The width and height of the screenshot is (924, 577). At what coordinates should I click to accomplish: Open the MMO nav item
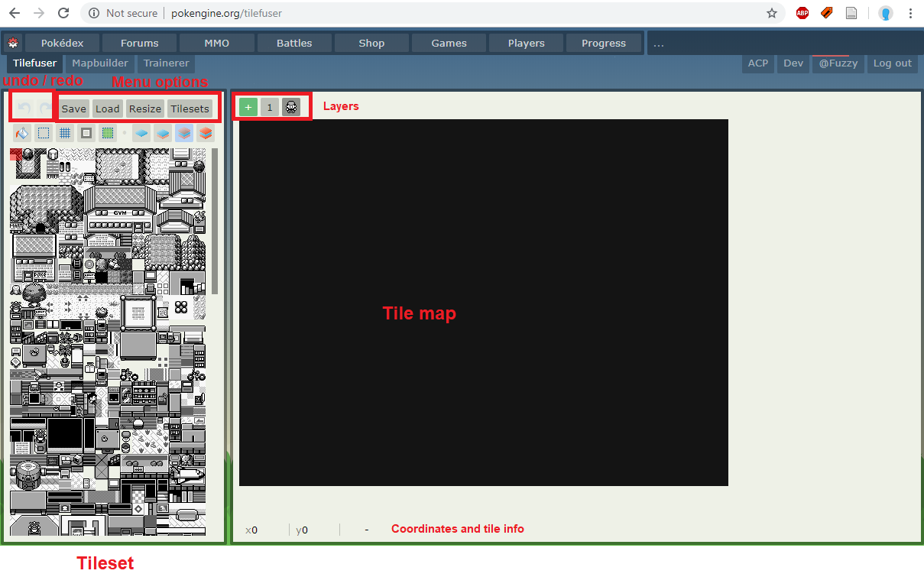pyautogui.click(x=217, y=43)
